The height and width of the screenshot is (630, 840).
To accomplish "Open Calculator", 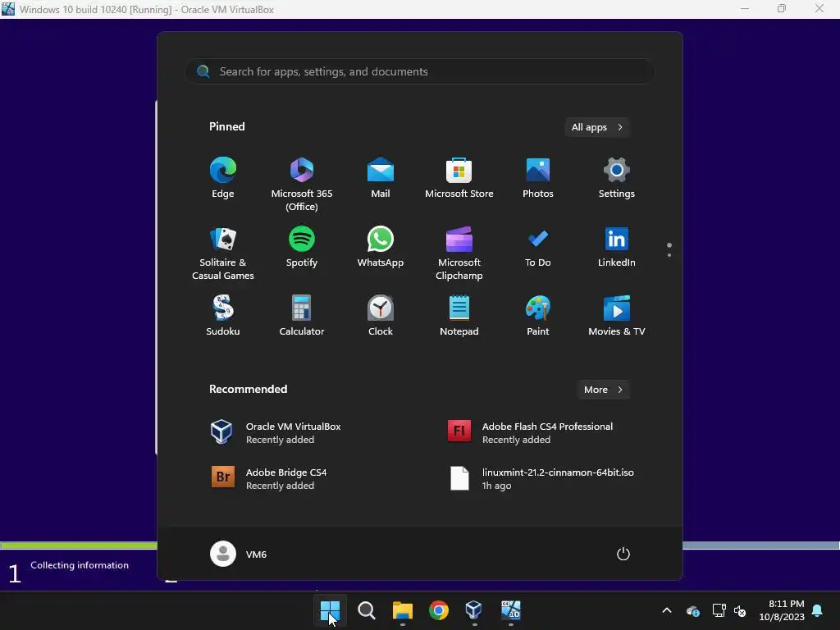I will [x=302, y=316].
